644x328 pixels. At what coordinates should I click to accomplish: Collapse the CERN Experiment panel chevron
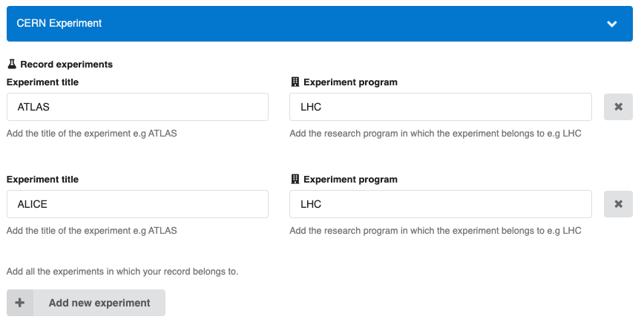pos(611,24)
